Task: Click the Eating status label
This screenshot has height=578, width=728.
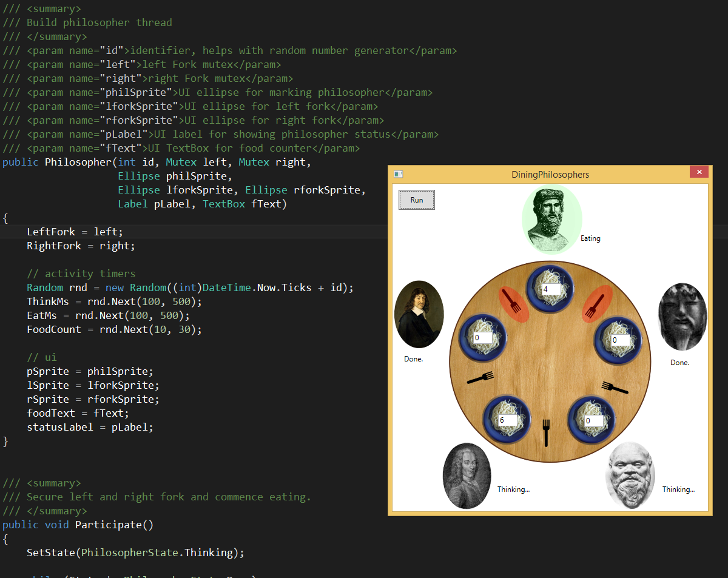Action: tap(590, 238)
